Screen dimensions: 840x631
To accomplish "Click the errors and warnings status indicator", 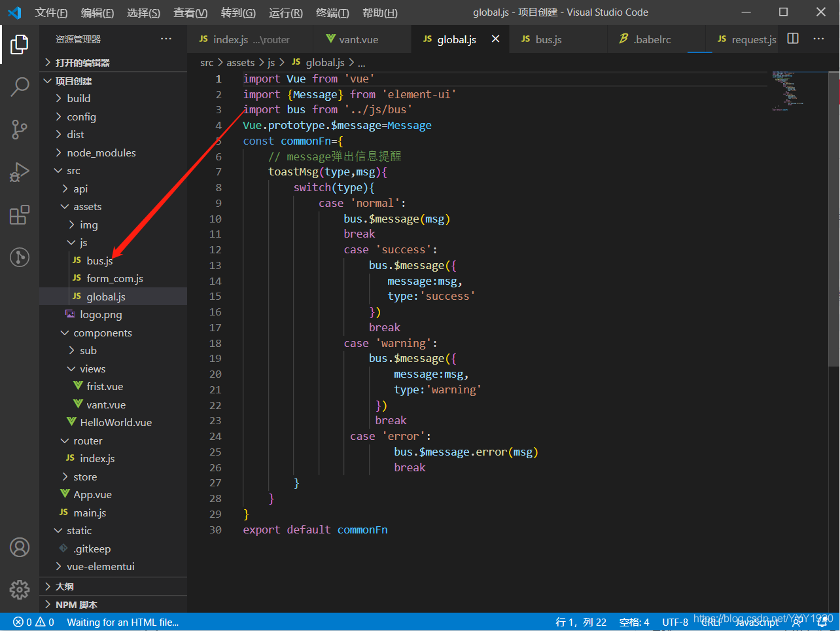I will (34, 622).
